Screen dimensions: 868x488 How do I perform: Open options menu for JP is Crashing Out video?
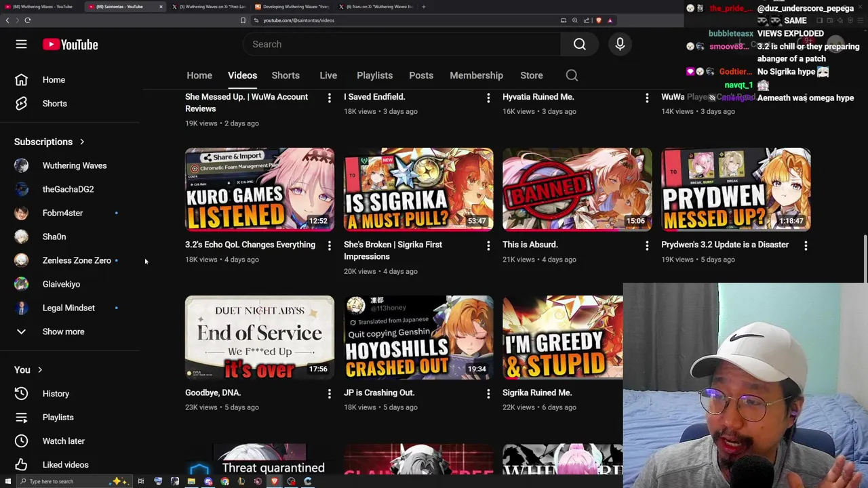coord(488,393)
